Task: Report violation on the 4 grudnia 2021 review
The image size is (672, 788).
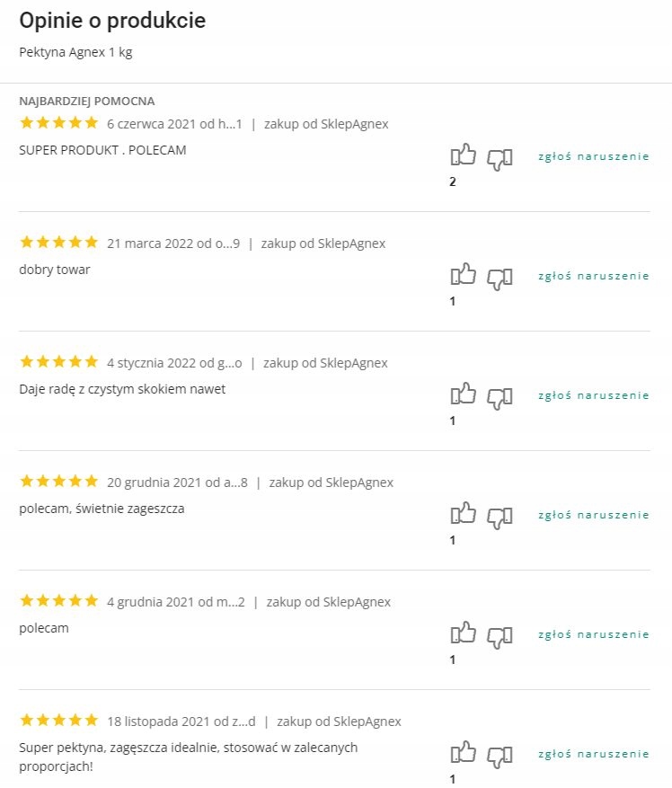Action: point(593,634)
